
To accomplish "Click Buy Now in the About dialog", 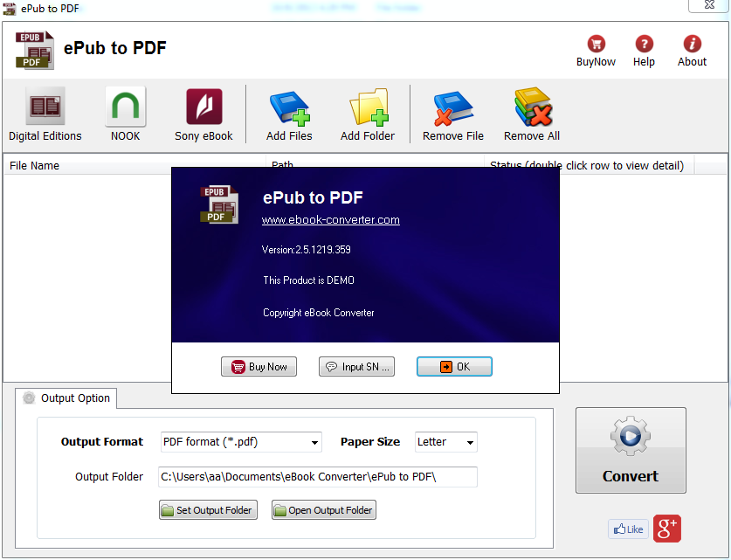I will [x=259, y=366].
